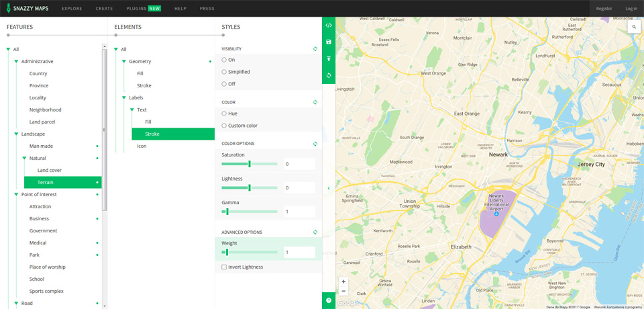Click the map search magnifier icon
Image resolution: width=644 pixels, height=309 pixels.
634,26
